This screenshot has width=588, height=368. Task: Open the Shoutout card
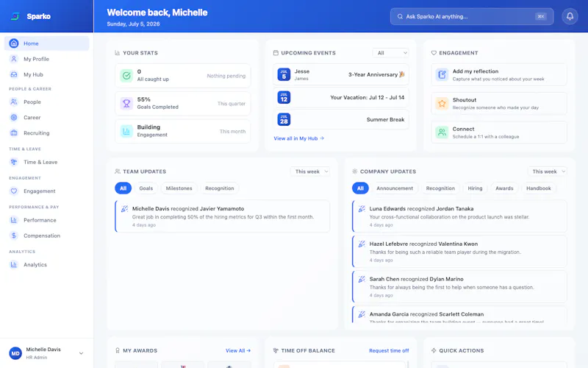pos(499,103)
